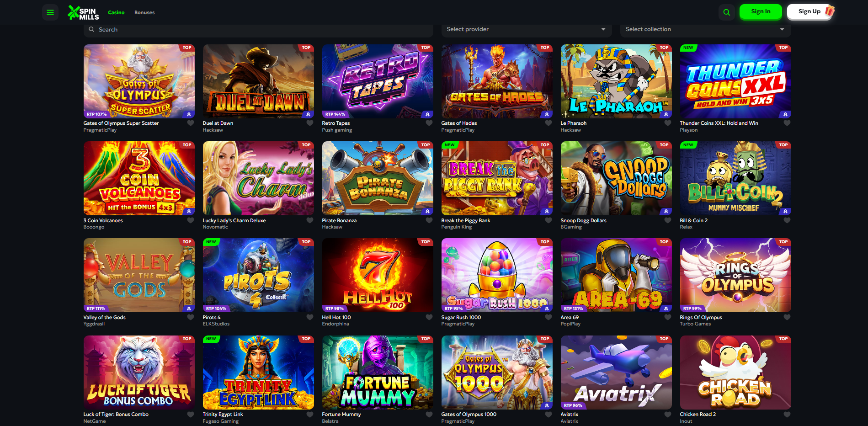The image size is (868, 426).
Task: Click demo icon on Gates of Olympus 1000
Action: [x=547, y=405]
